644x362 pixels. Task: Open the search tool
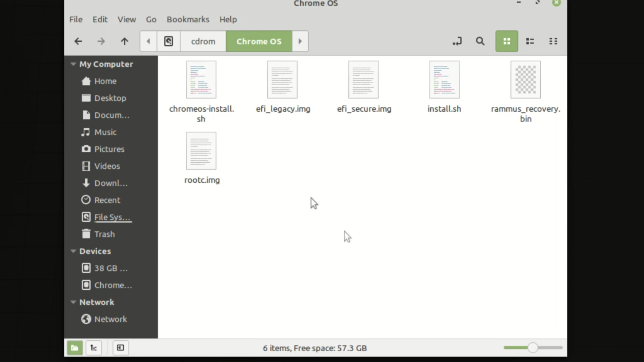pos(480,41)
